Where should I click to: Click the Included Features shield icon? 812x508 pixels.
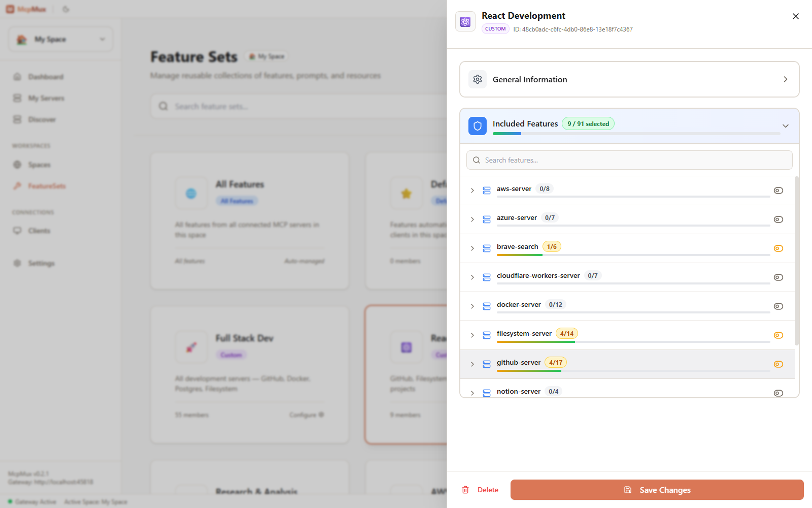click(x=477, y=125)
